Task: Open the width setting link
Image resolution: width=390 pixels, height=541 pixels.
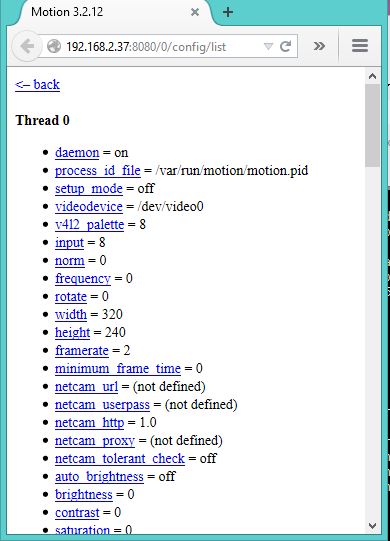Action: tap(71, 314)
